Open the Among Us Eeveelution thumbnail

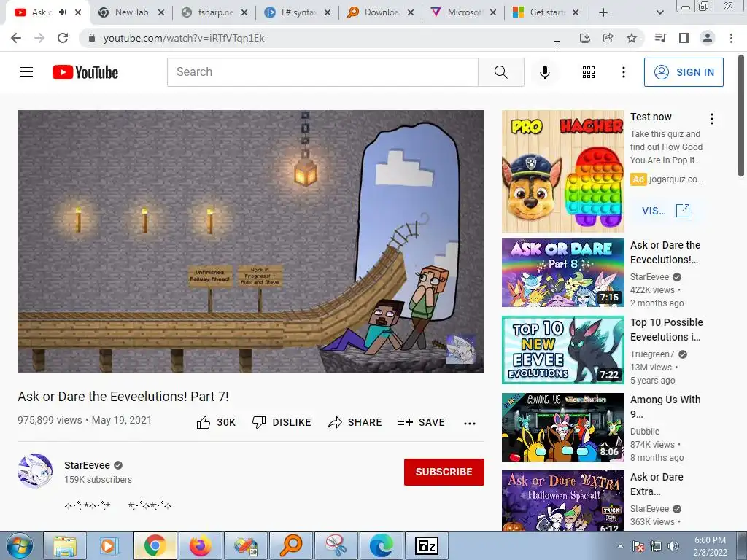(x=562, y=427)
